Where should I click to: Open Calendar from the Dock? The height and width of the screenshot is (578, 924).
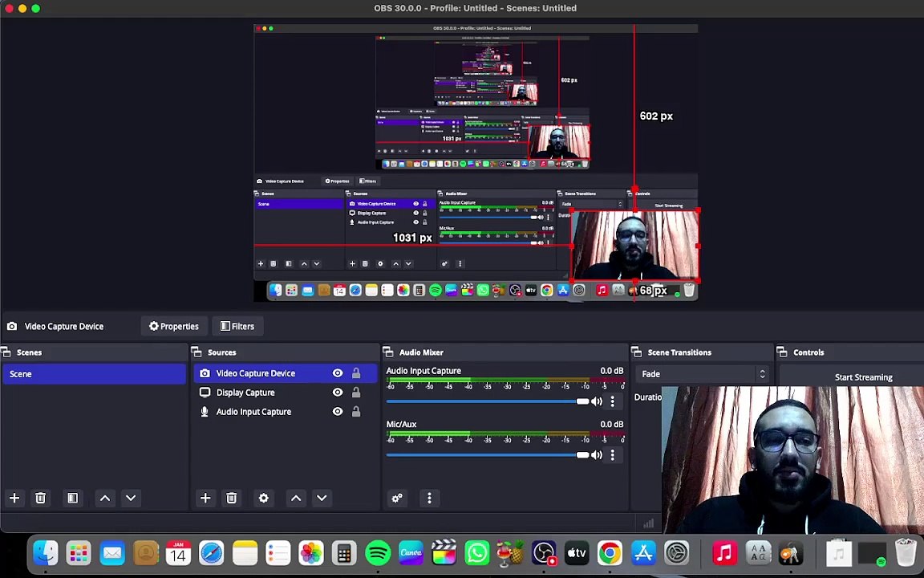178,553
